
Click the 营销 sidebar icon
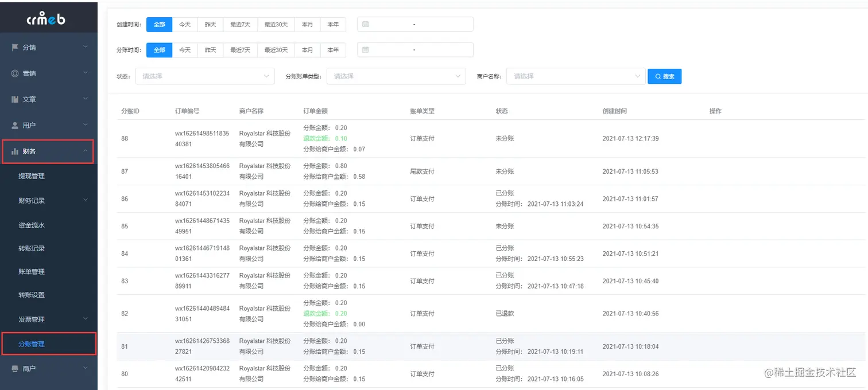click(x=15, y=73)
